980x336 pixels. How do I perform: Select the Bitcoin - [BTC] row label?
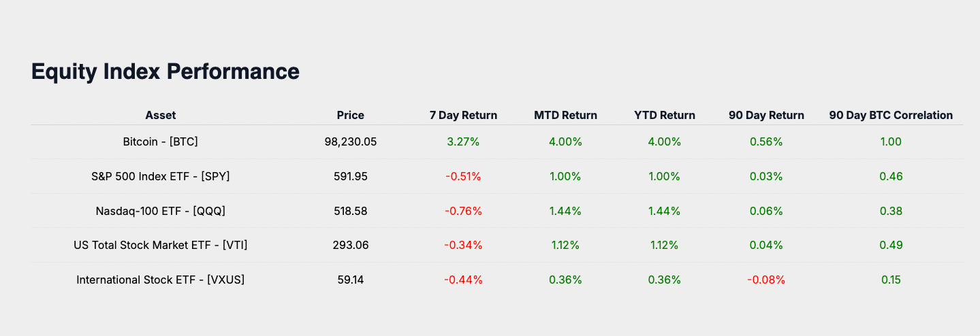click(161, 142)
